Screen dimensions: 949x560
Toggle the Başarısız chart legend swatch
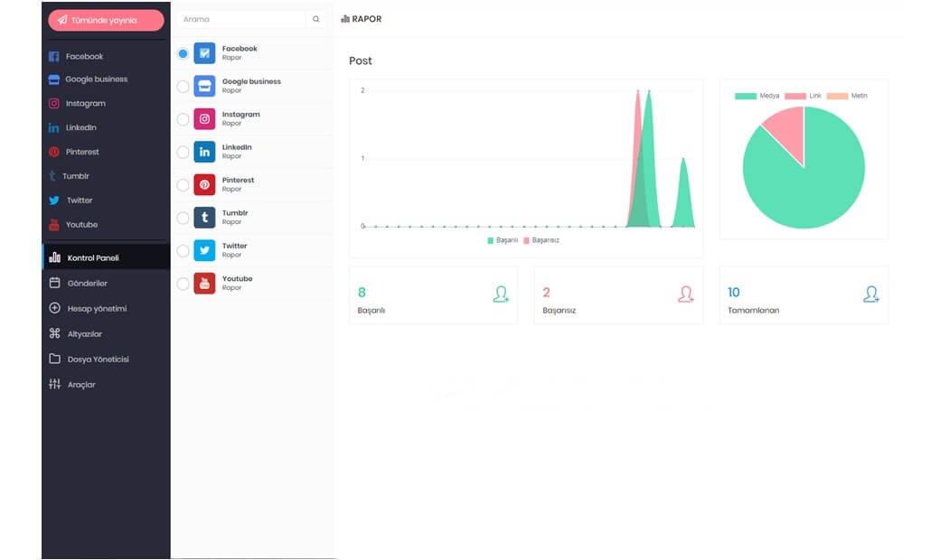527,240
